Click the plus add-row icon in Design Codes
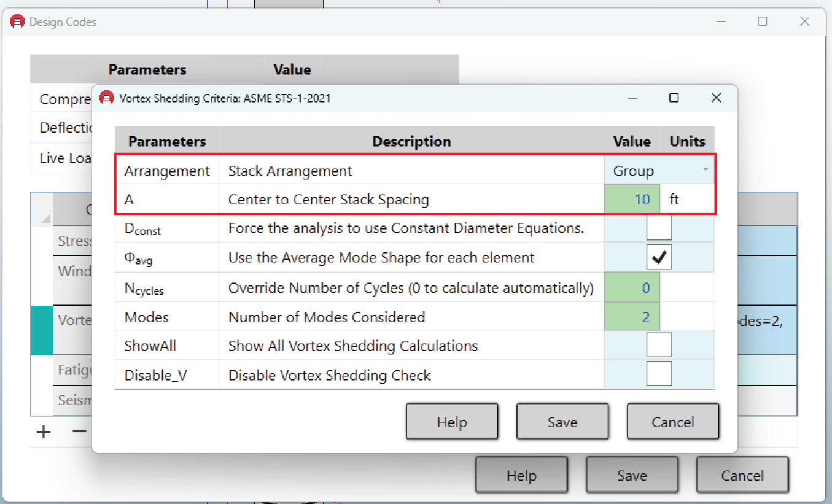The height and width of the screenshot is (504, 832). (43, 432)
